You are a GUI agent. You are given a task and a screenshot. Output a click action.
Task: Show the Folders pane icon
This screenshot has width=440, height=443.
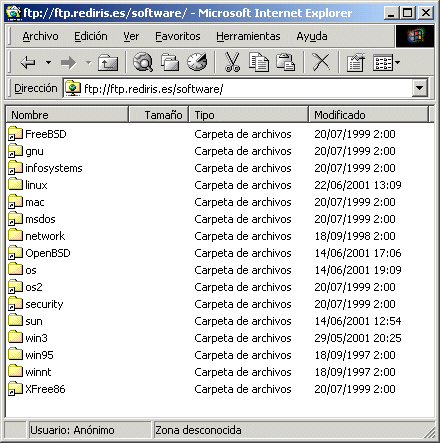coord(170,62)
